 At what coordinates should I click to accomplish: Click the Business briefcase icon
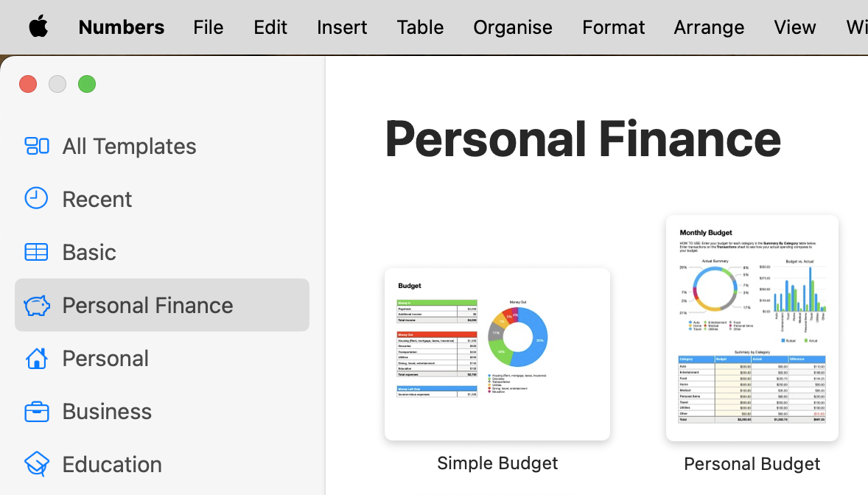[x=36, y=411]
